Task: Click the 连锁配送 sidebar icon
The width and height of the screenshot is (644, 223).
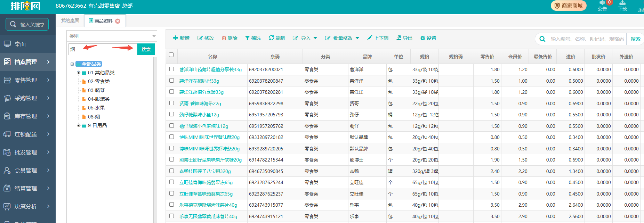Action: click(x=7, y=134)
